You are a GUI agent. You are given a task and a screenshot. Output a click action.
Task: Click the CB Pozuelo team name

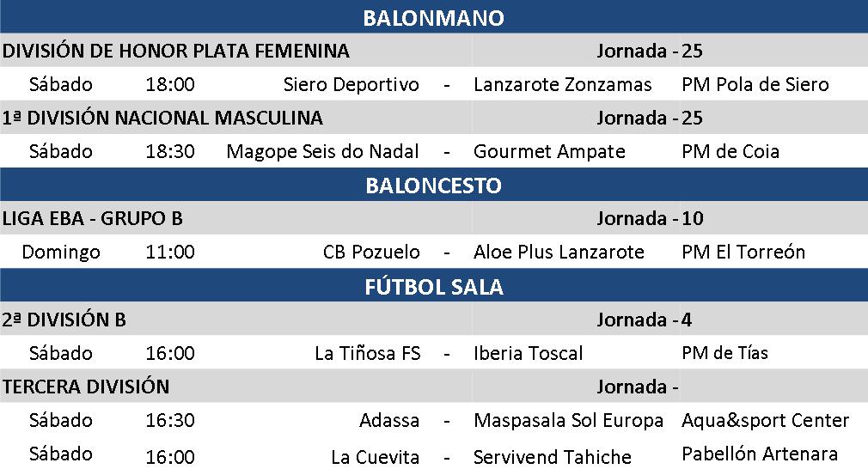click(371, 253)
